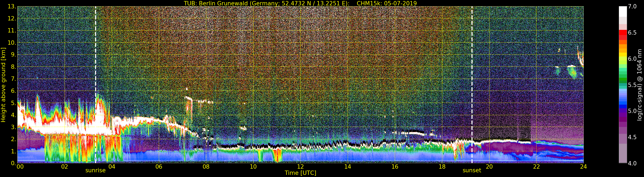
Task: Click the time tick label '00'
Action: 20,167
